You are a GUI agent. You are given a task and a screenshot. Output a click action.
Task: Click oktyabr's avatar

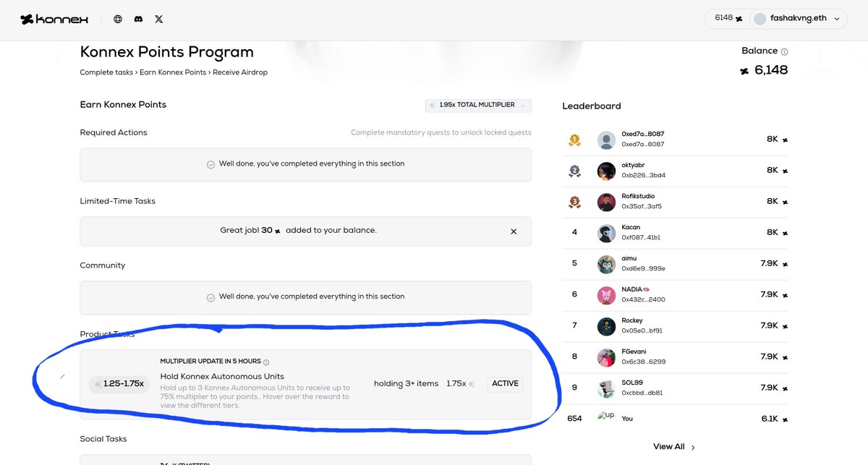coord(606,171)
